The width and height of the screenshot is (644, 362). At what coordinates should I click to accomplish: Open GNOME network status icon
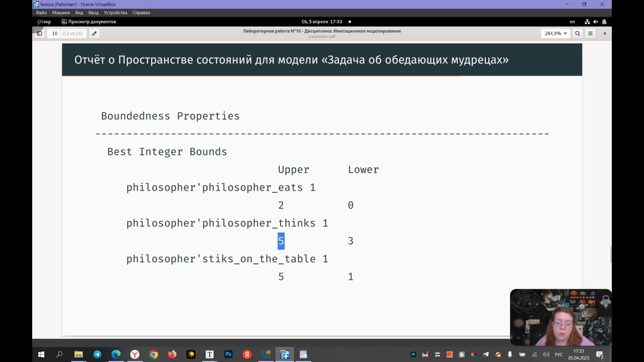587,22
